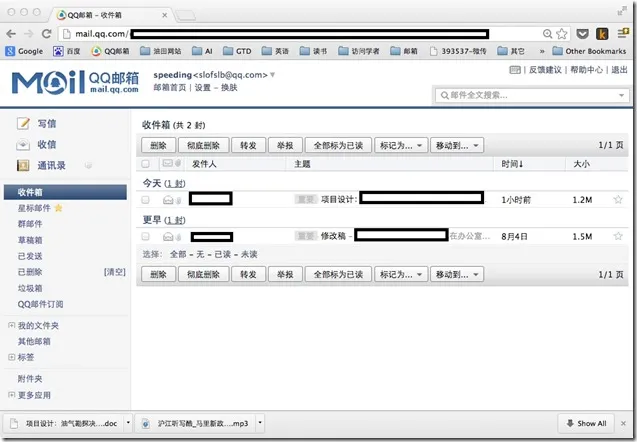Open 群邮件 folder

coord(30,224)
